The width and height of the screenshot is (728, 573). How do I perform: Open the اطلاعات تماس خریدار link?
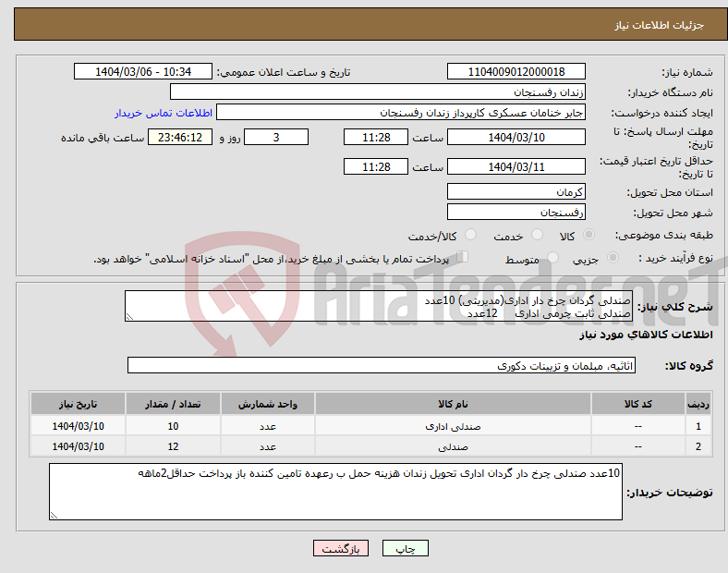coord(164,113)
